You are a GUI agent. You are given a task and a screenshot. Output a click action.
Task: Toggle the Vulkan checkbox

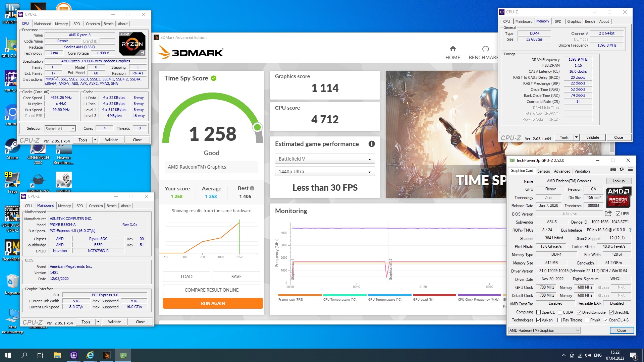[539, 320]
